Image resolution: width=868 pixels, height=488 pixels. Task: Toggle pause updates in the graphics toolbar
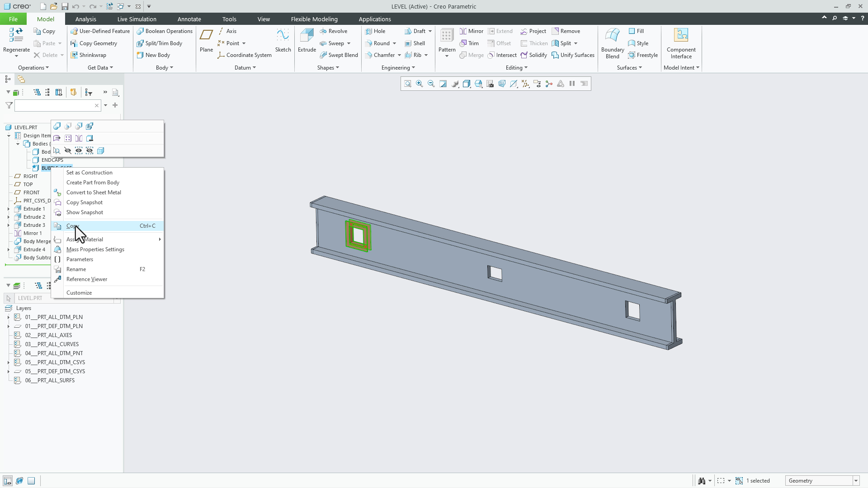[x=571, y=84]
